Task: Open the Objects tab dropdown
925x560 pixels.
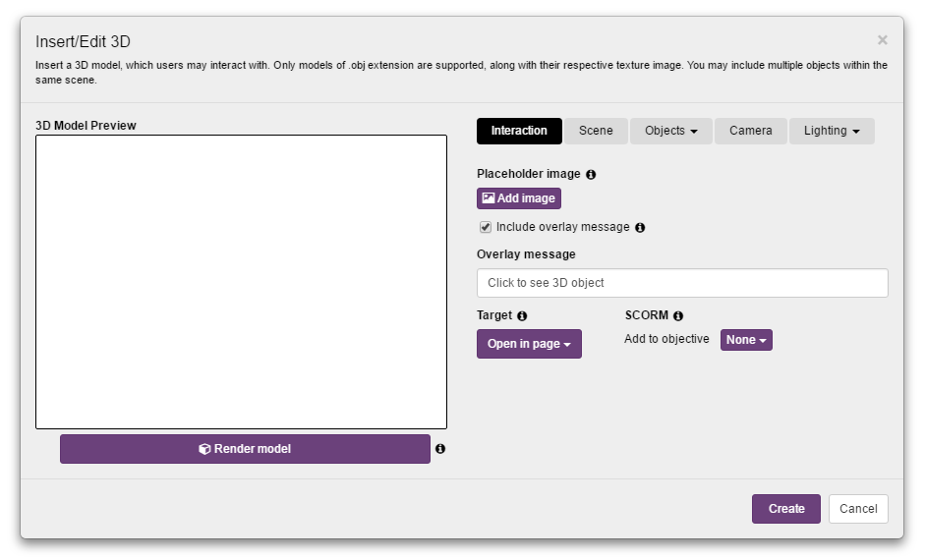Action: coord(671,131)
